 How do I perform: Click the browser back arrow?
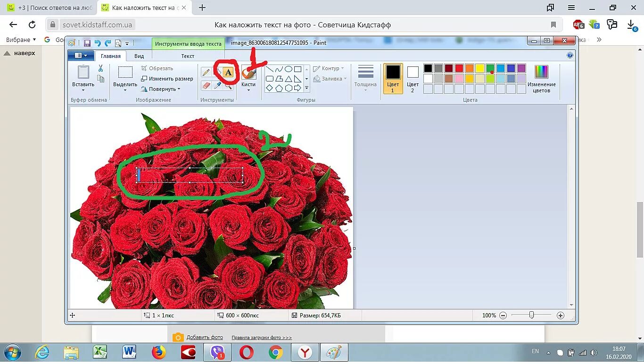pyautogui.click(x=13, y=25)
